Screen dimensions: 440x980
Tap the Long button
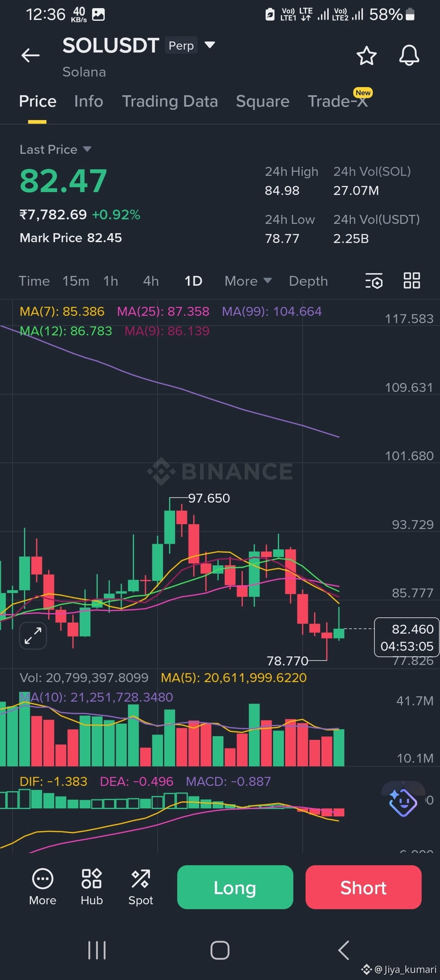coord(235,887)
